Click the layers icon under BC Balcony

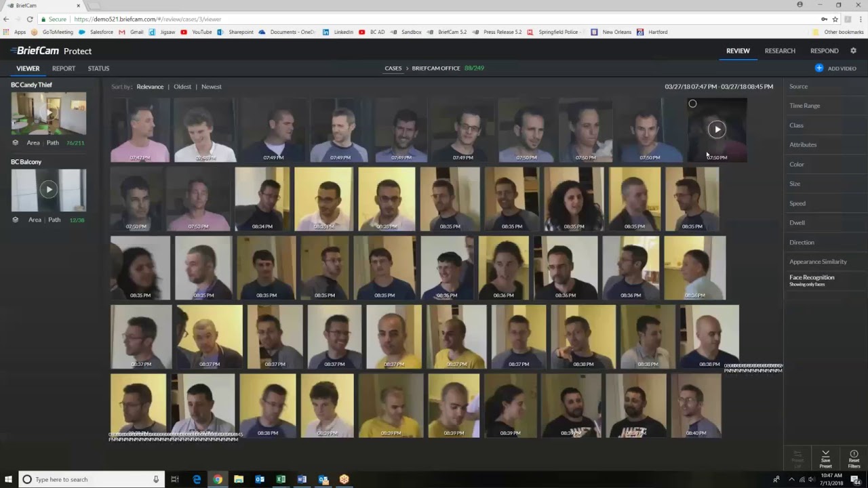pyautogui.click(x=16, y=220)
